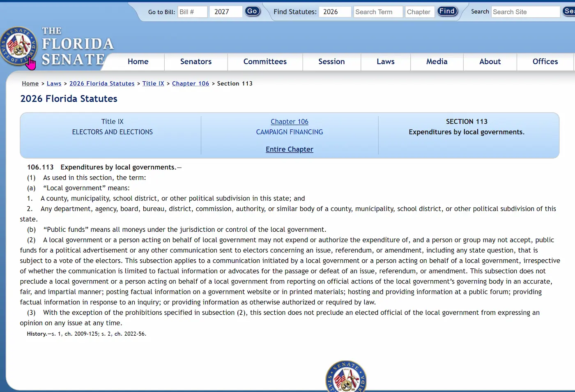
Task: Click the THE FLORIDA SENATE title text
Action: point(77,46)
